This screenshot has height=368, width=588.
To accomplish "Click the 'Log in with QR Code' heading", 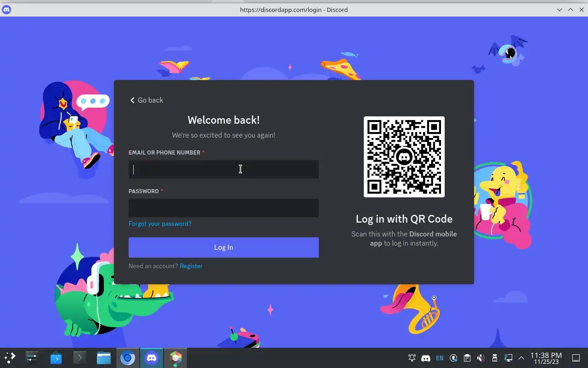I will [x=404, y=219].
